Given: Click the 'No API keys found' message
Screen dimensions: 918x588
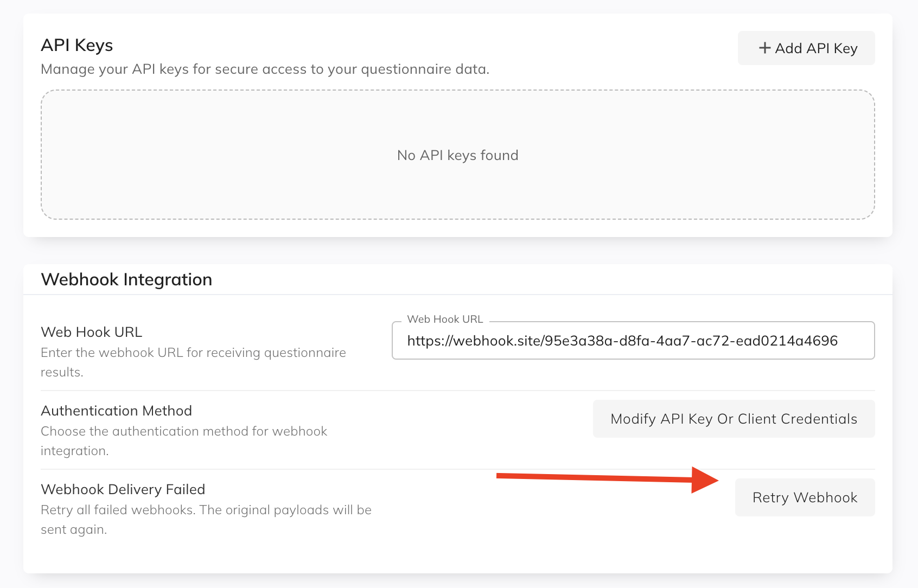Looking at the screenshot, I should click(457, 155).
